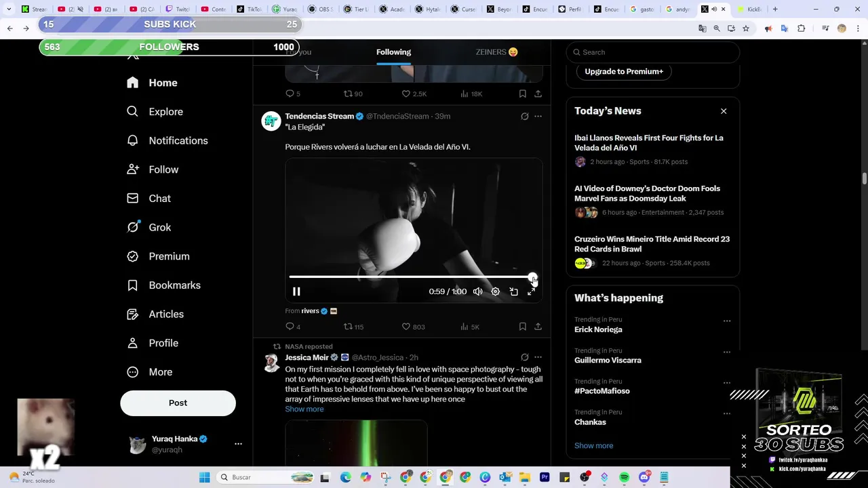Open Tendencias Stream profile avatar

coord(271,121)
